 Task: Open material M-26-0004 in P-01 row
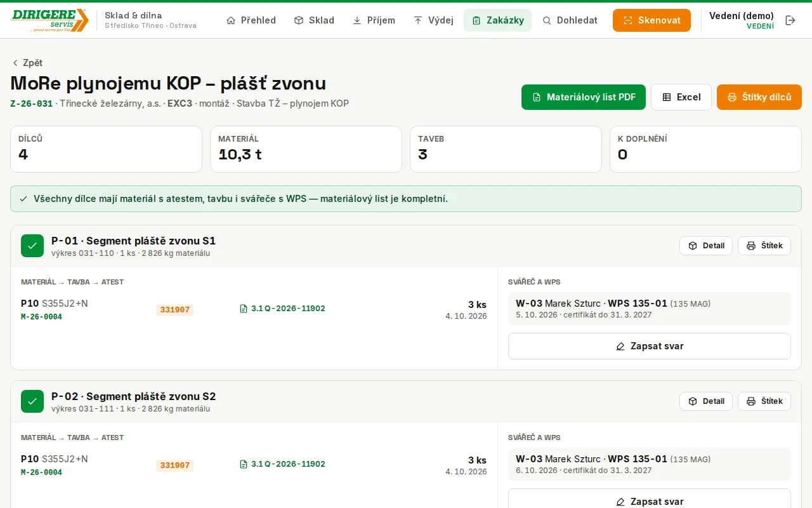[x=42, y=317]
